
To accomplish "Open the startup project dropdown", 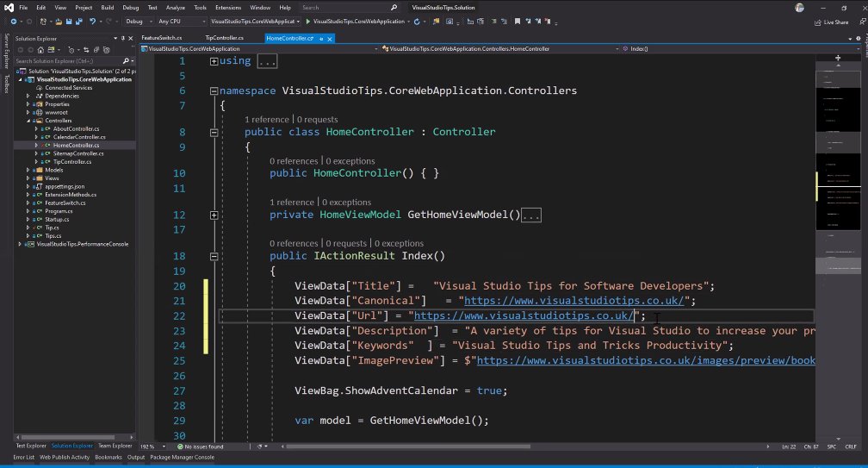I will click(255, 22).
